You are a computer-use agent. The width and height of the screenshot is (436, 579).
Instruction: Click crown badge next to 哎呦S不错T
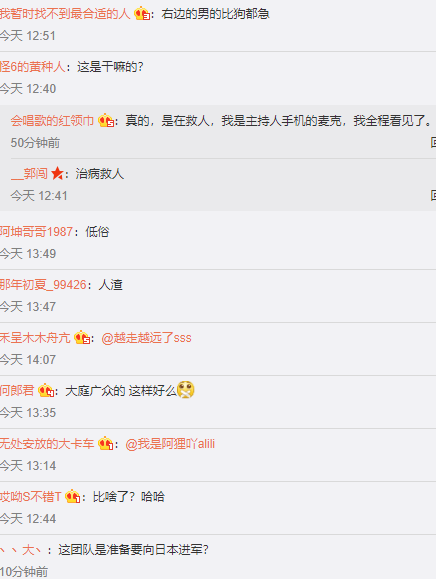(73, 496)
